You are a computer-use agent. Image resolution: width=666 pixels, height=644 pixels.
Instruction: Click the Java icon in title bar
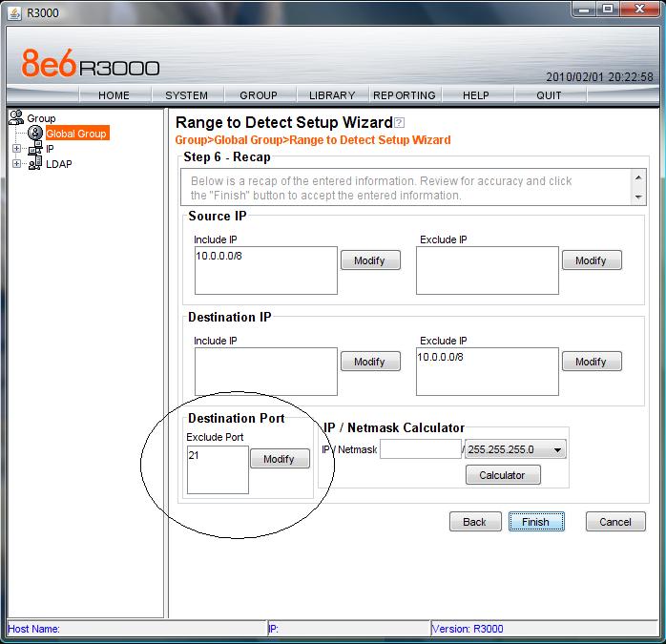12,12
